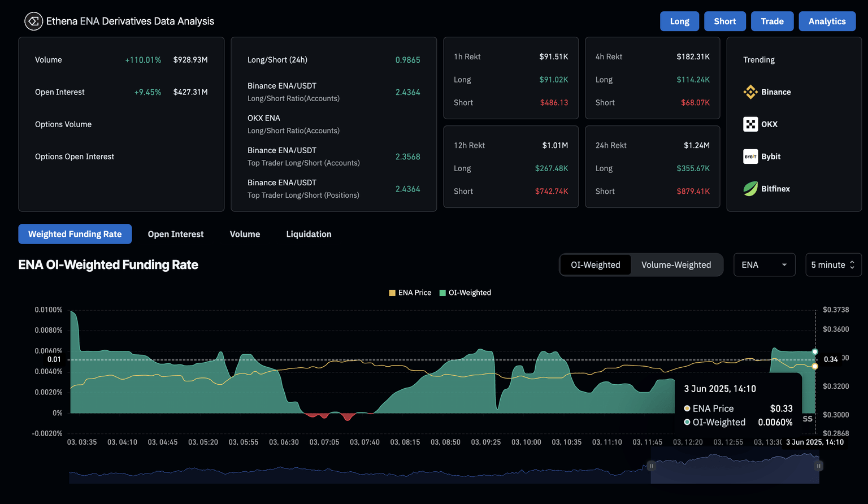This screenshot has width=868, height=504.
Task: Click left handle of chart range slider
Action: (651, 466)
